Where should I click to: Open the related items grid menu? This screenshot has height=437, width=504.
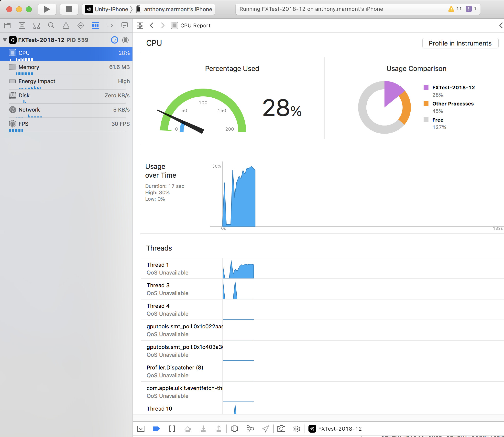(140, 25)
